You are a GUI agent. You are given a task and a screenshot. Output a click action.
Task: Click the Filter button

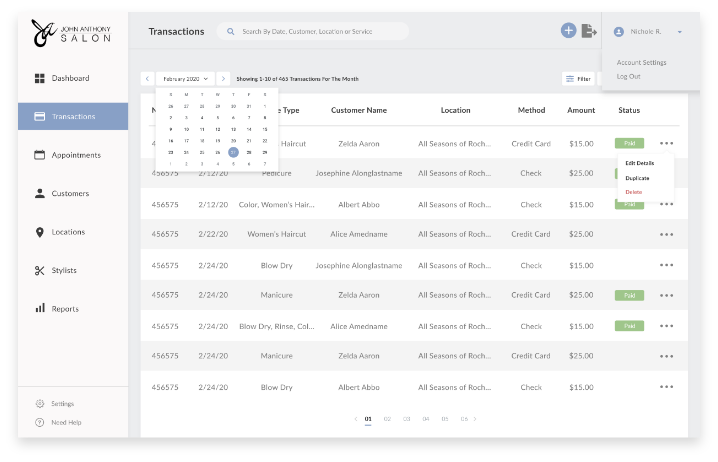[x=578, y=78]
